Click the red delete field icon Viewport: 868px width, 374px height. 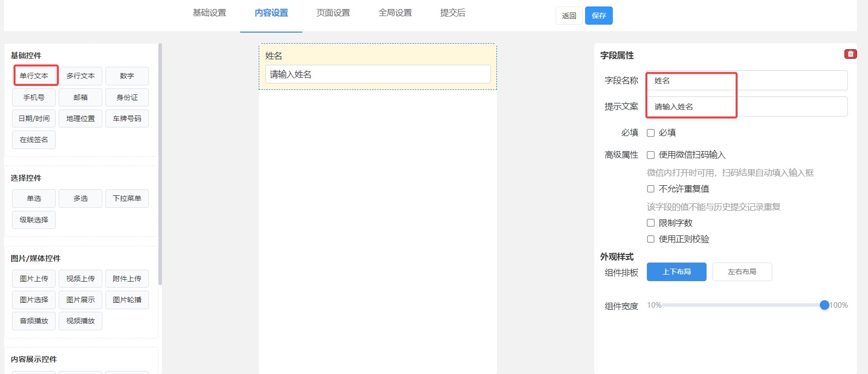point(850,54)
